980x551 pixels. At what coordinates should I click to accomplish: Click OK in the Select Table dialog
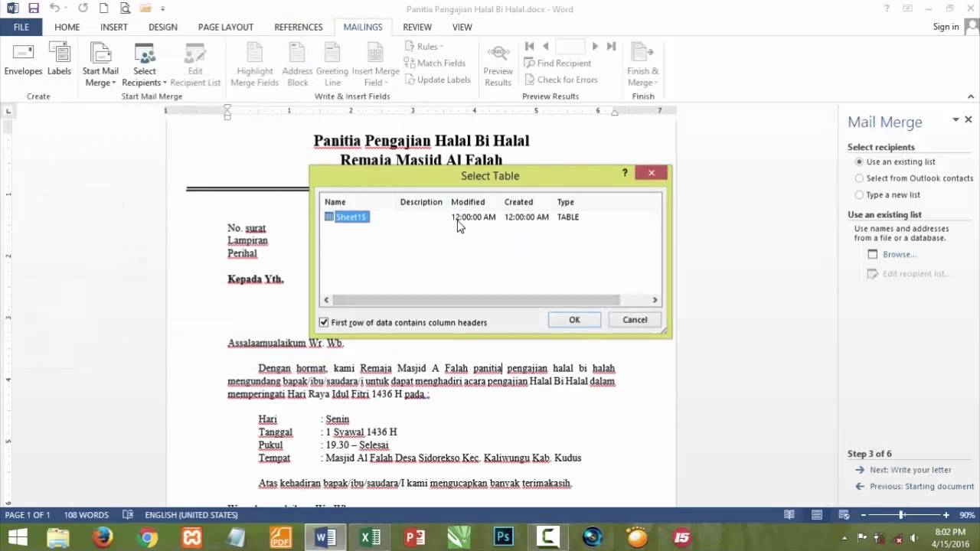click(x=574, y=320)
